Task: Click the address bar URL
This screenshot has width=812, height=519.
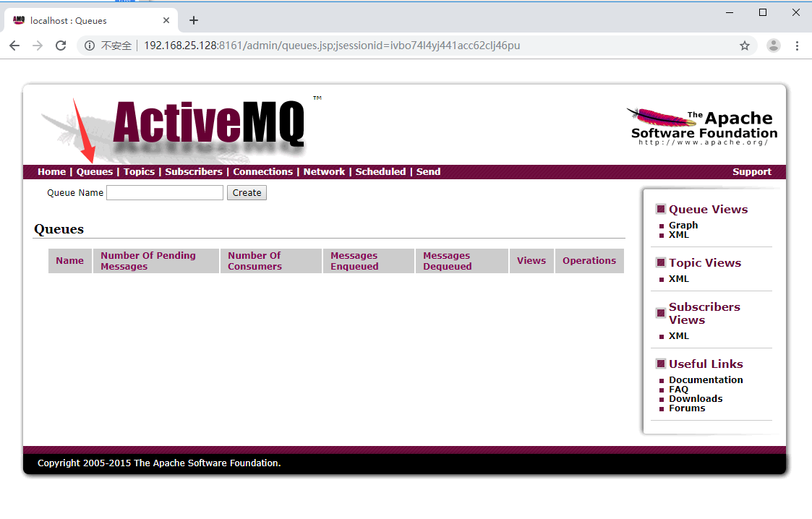Action: coord(331,46)
